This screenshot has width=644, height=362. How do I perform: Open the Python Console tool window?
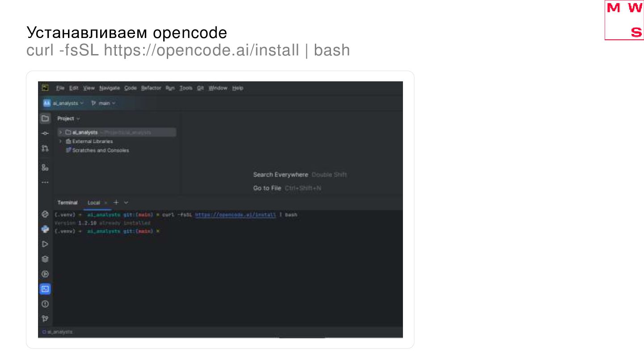coord(45,229)
